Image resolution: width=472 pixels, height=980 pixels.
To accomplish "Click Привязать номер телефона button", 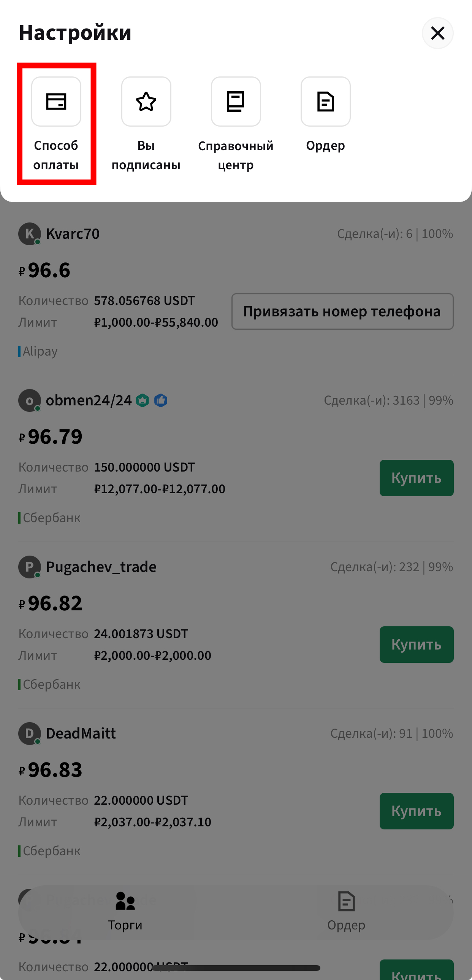I will click(342, 311).
